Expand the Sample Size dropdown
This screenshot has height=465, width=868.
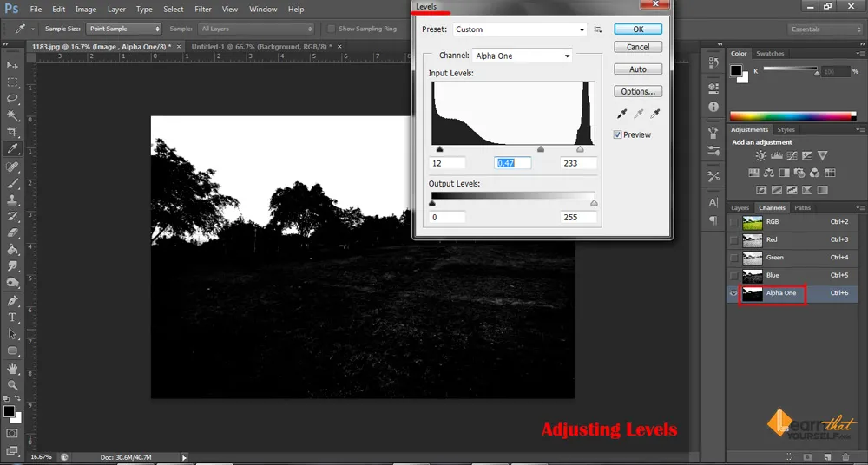[x=124, y=29]
